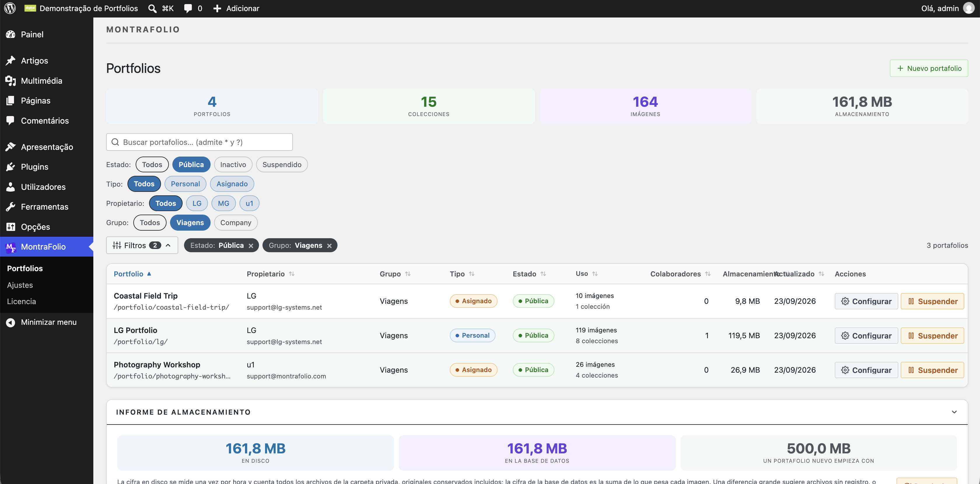This screenshot has width=980, height=484.
Task: Sort table by Uso column
Action: click(587, 274)
